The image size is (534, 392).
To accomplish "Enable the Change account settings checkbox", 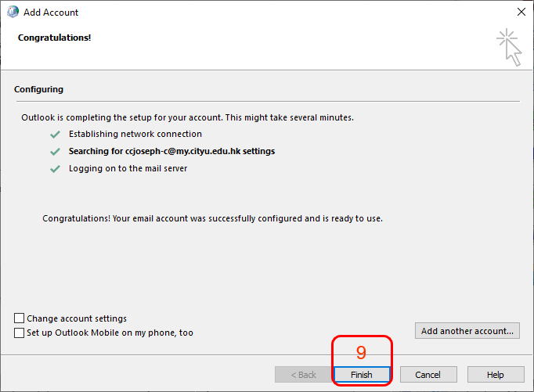I will coord(20,318).
